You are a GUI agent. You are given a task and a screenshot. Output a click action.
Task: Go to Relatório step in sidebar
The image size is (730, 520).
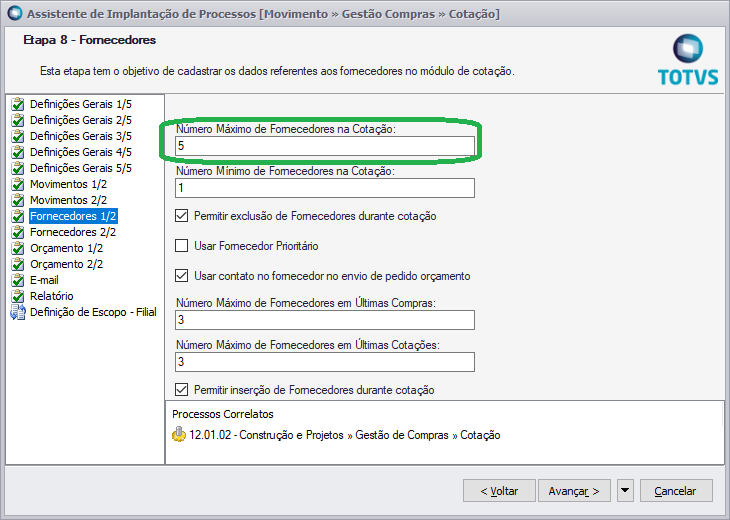pyautogui.click(x=52, y=296)
